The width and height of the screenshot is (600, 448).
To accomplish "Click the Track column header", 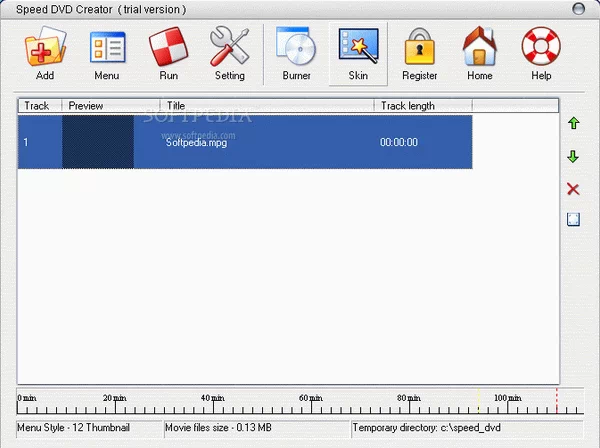I will pyautogui.click(x=40, y=106).
